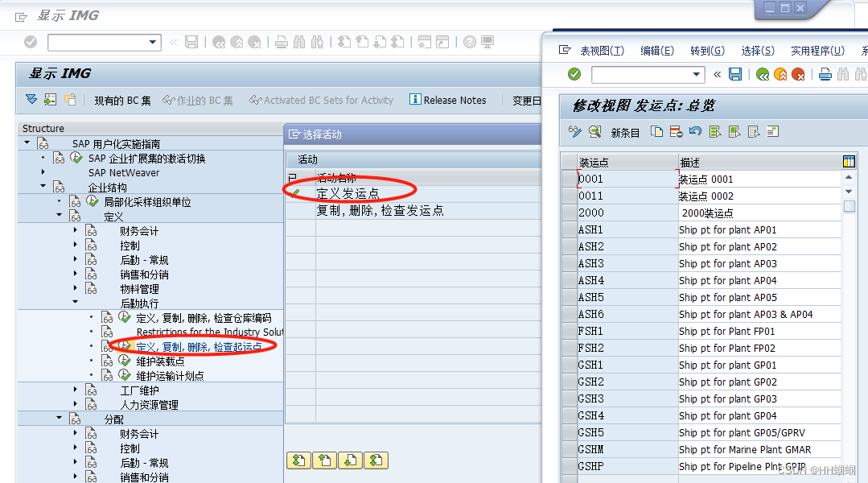Click the Delete entry icon

coord(676,132)
